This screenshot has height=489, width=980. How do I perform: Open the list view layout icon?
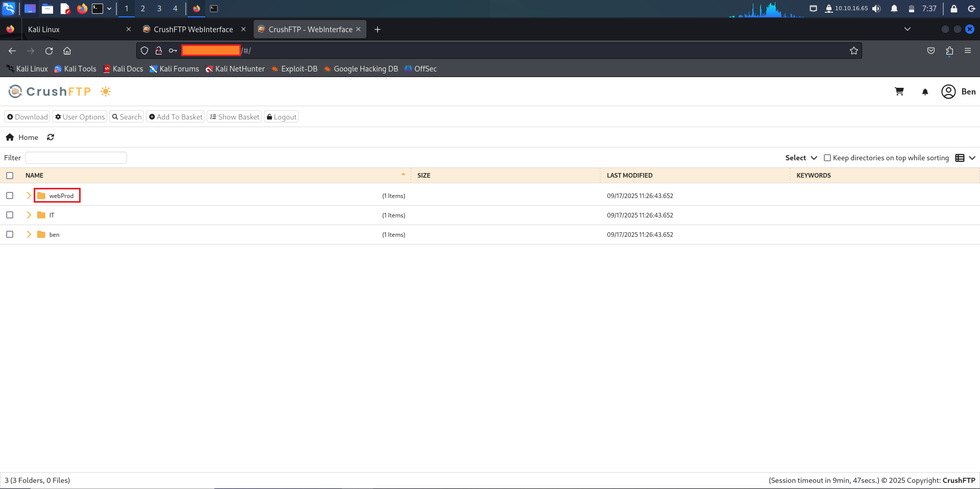click(x=960, y=158)
